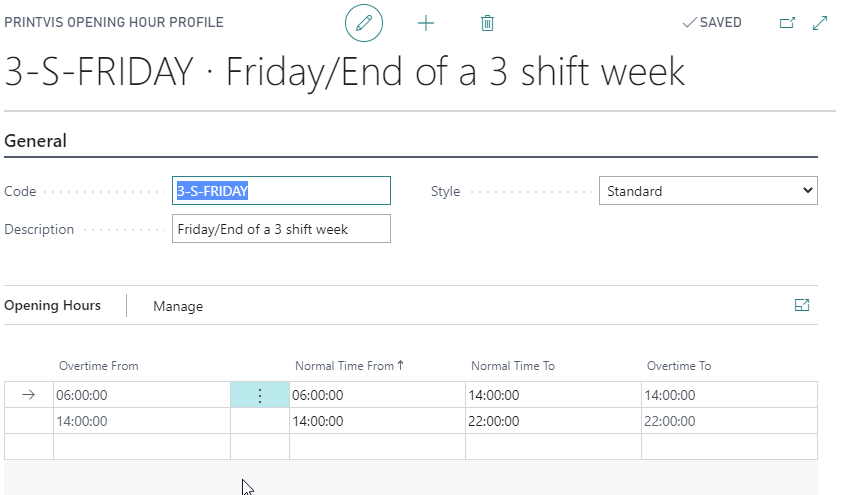Expand page to full screen icon

click(x=820, y=23)
